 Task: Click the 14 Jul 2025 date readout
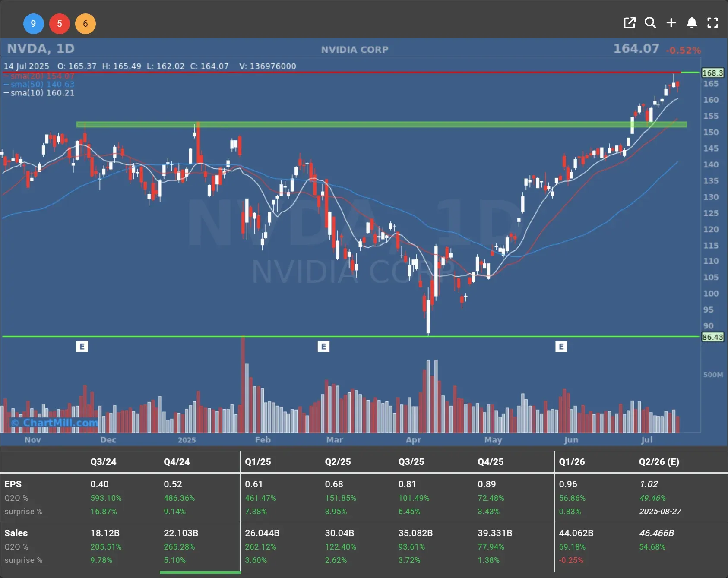pyautogui.click(x=26, y=66)
